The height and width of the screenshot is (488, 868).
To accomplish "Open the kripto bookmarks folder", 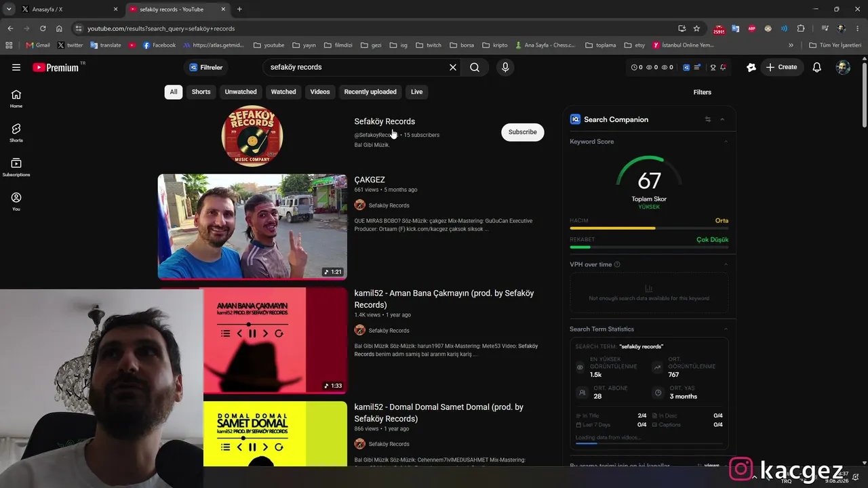I will [495, 45].
